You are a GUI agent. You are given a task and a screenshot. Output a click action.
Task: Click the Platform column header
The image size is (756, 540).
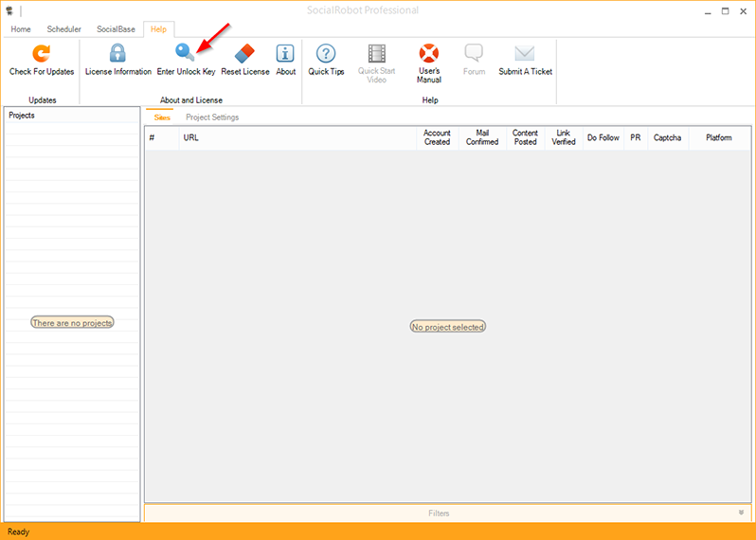click(719, 138)
